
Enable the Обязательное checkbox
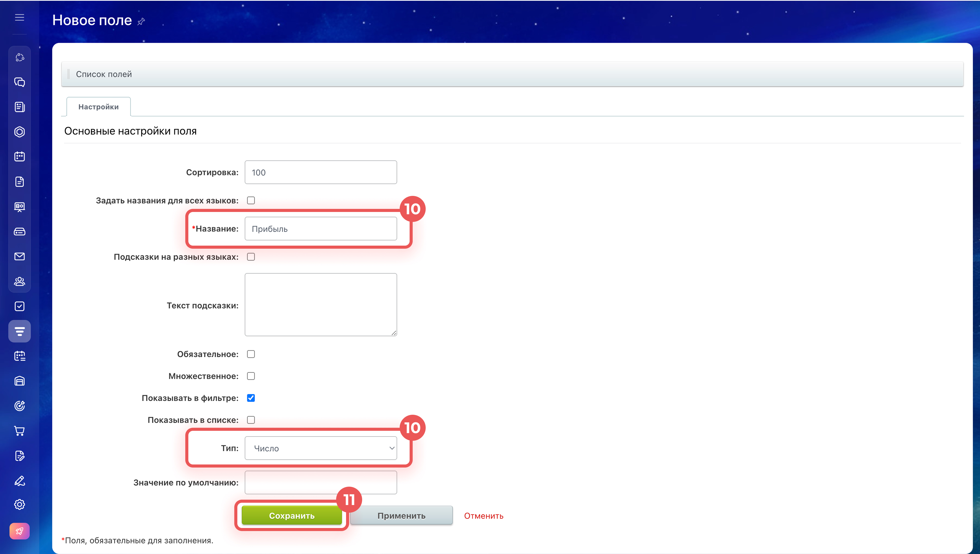(251, 354)
